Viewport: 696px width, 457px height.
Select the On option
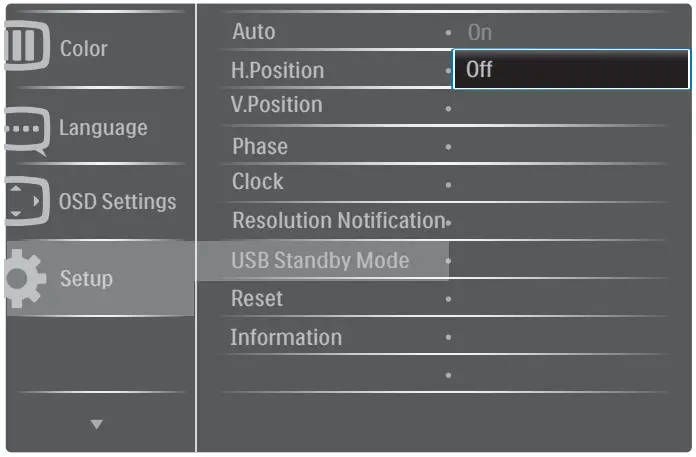pyautogui.click(x=480, y=32)
